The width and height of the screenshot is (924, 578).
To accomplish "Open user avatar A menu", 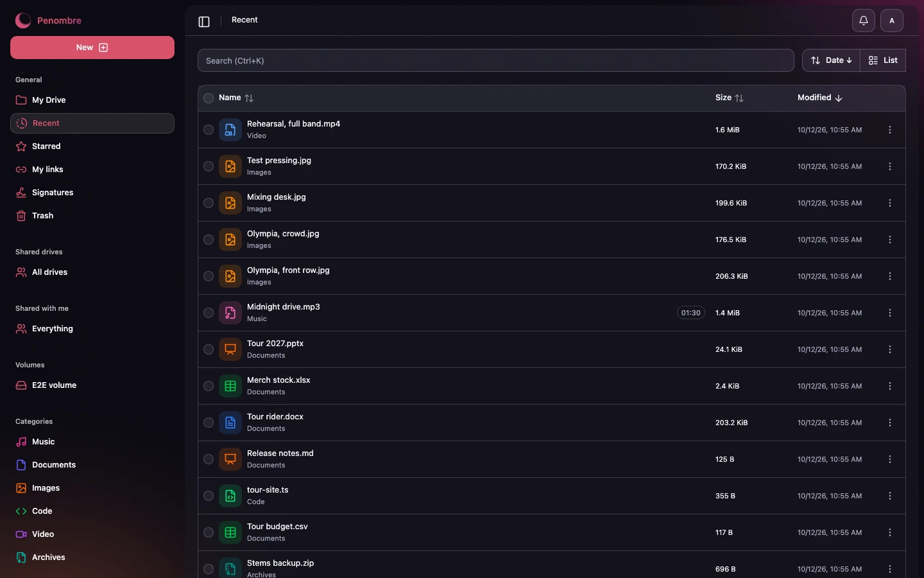I will coord(892,21).
